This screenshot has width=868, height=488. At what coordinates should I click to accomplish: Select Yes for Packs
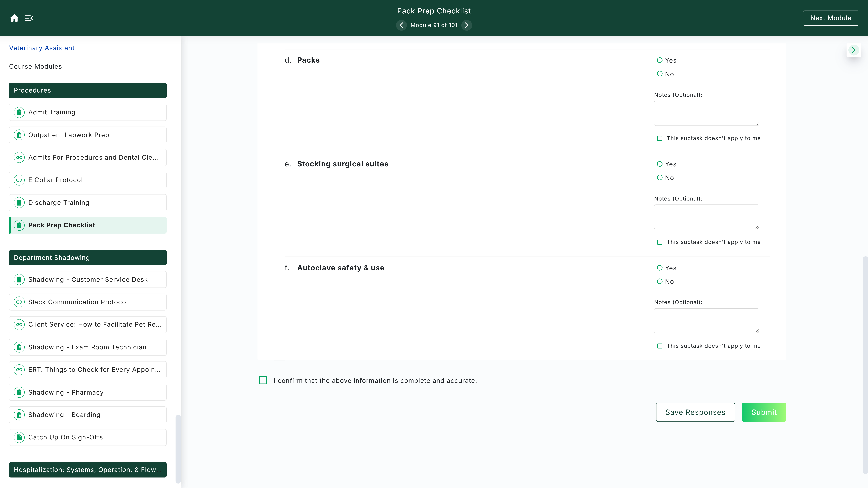point(660,60)
